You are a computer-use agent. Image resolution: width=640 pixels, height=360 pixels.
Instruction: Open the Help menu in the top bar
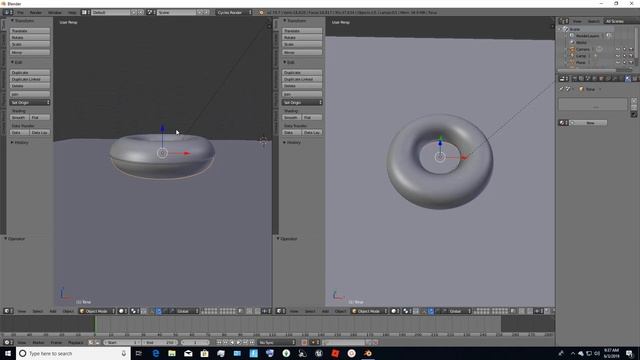[x=72, y=13]
